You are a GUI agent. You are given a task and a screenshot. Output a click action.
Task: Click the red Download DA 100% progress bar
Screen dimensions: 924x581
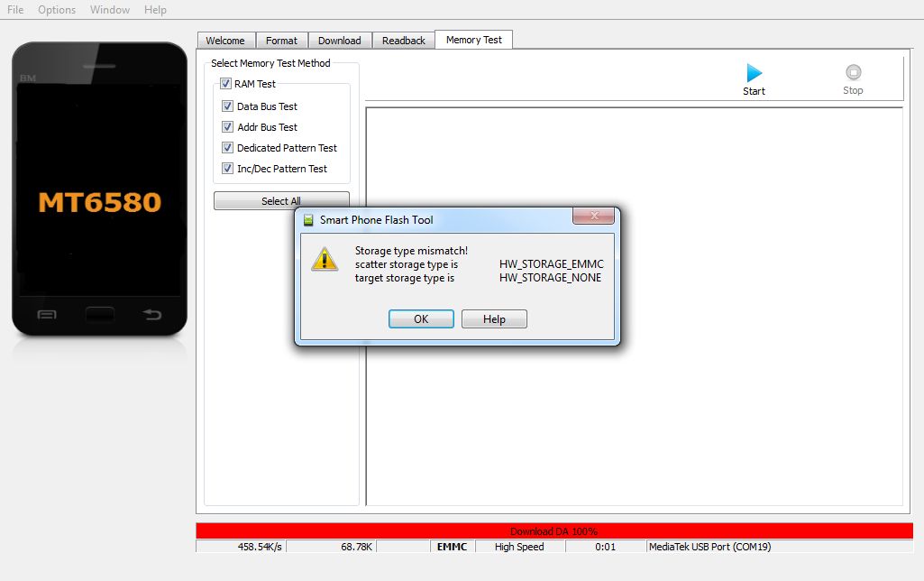point(554,530)
